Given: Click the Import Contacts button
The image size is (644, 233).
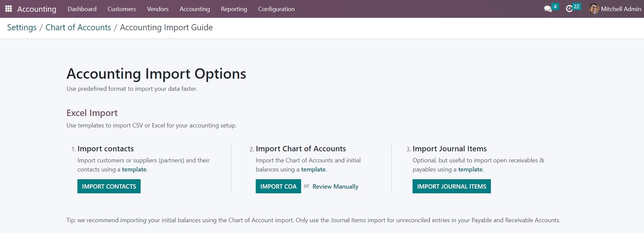Looking at the screenshot, I should point(109,186).
